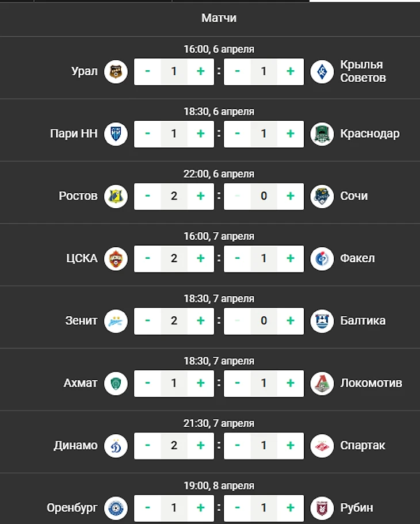The height and width of the screenshot is (524, 420).
Task: Increase Ural's predicted score
Action: click(201, 71)
